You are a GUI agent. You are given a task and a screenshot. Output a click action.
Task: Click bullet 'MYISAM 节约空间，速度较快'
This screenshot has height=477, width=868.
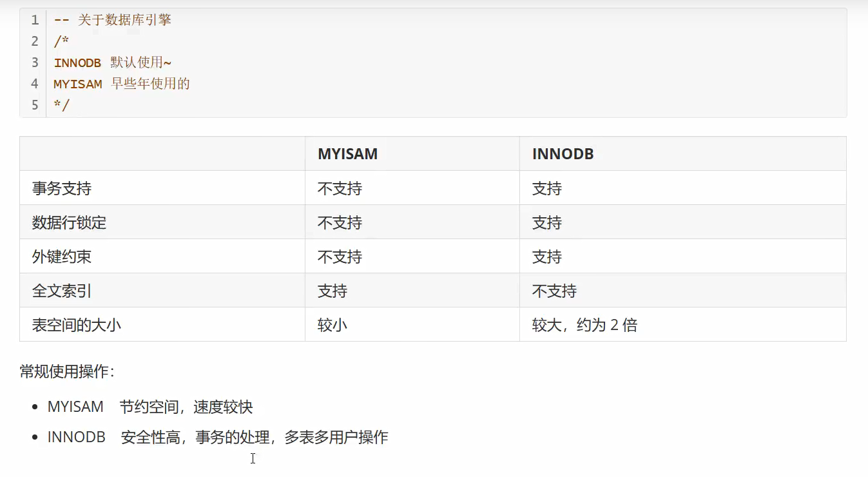pos(150,407)
